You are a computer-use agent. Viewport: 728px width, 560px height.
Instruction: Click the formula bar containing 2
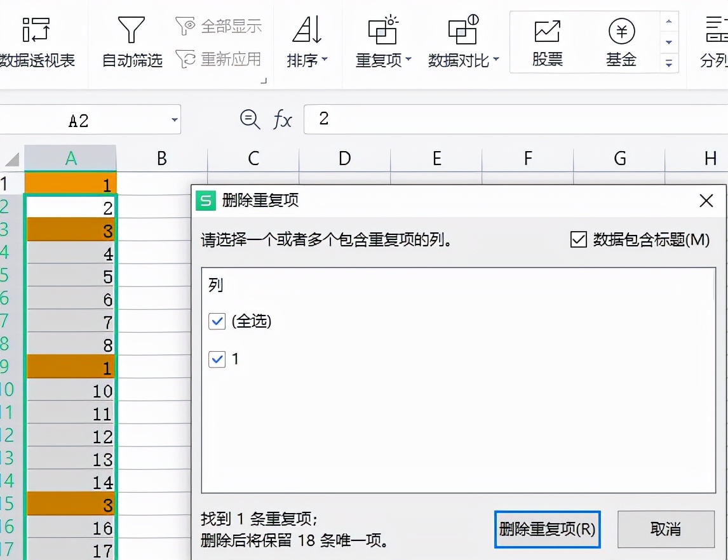[x=515, y=119]
